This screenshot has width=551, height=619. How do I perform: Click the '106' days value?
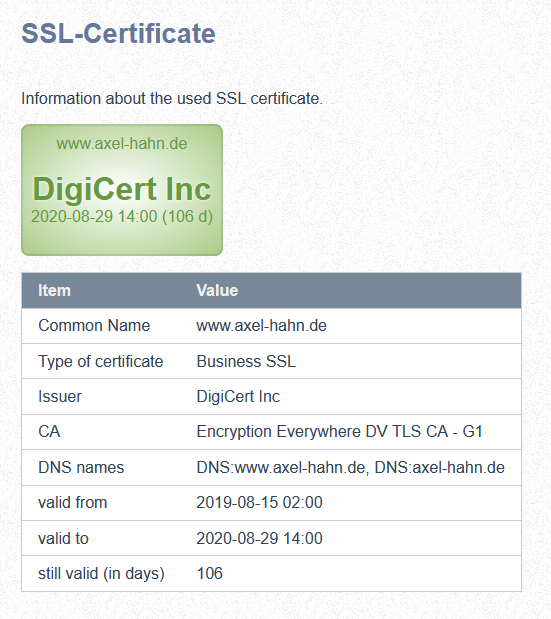[x=210, y=573]
